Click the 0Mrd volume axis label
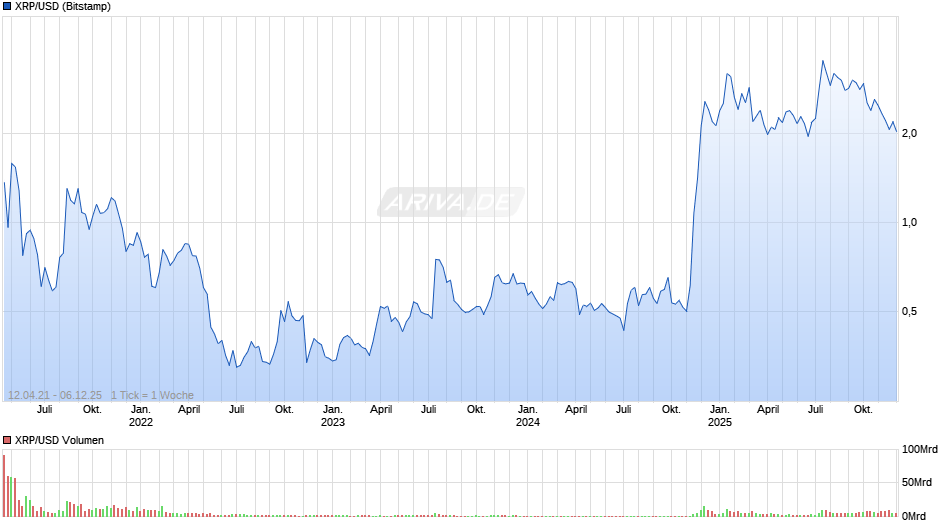This screenshot has height=526, width=940. 914,516
